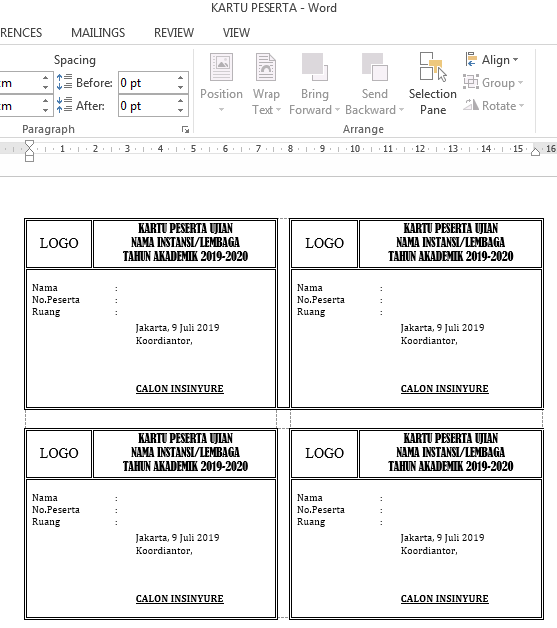Image resolution: width=557 pixels, height=628 pixels.
Task: Click the right indent ruler marker
Action: click(x=535, y=151)
